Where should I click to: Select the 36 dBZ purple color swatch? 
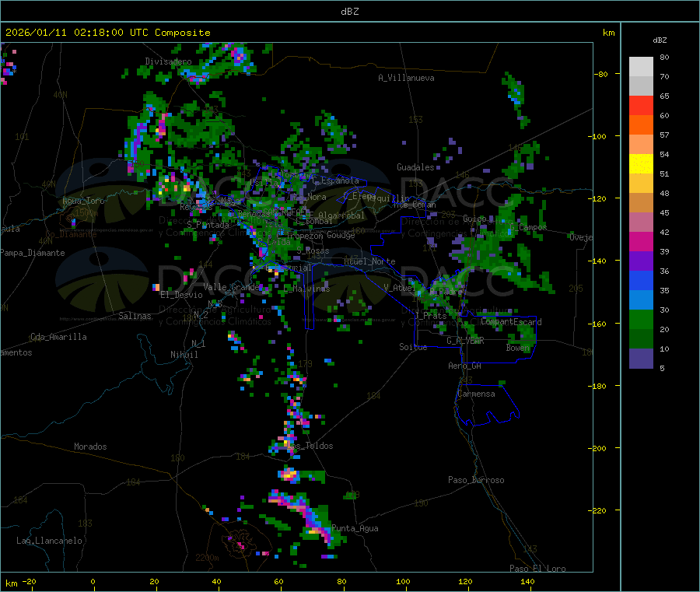point(641,261)
